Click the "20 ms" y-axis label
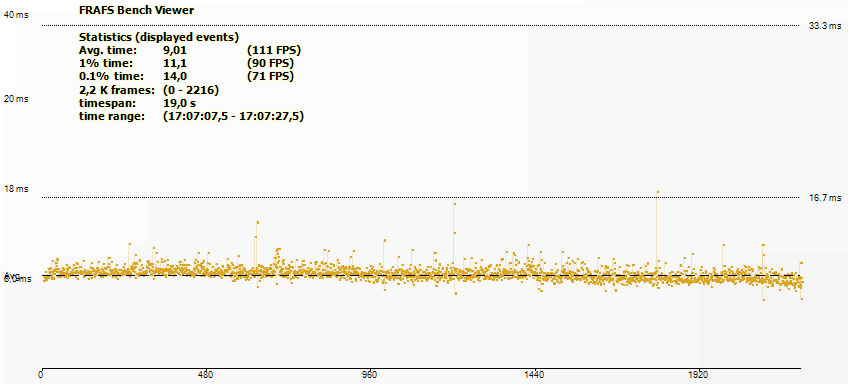 [x=16, y=99]
